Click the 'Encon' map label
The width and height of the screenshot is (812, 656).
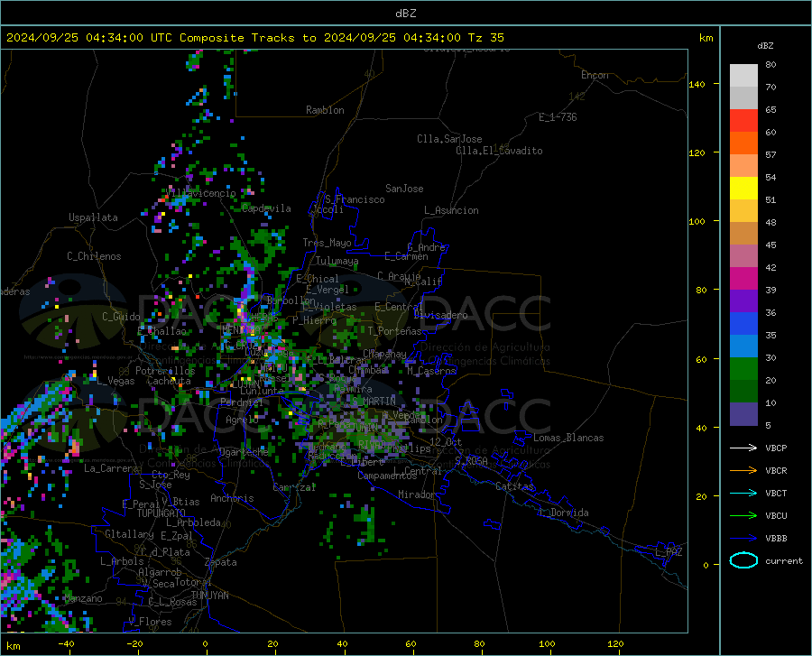595,75
